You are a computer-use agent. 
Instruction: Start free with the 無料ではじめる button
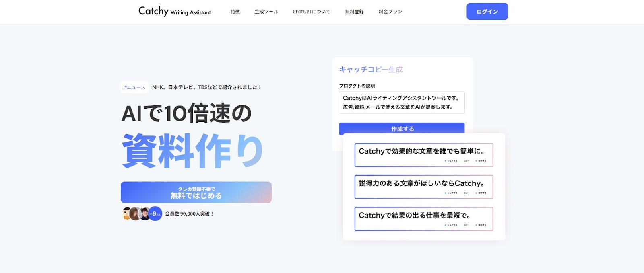196,192
